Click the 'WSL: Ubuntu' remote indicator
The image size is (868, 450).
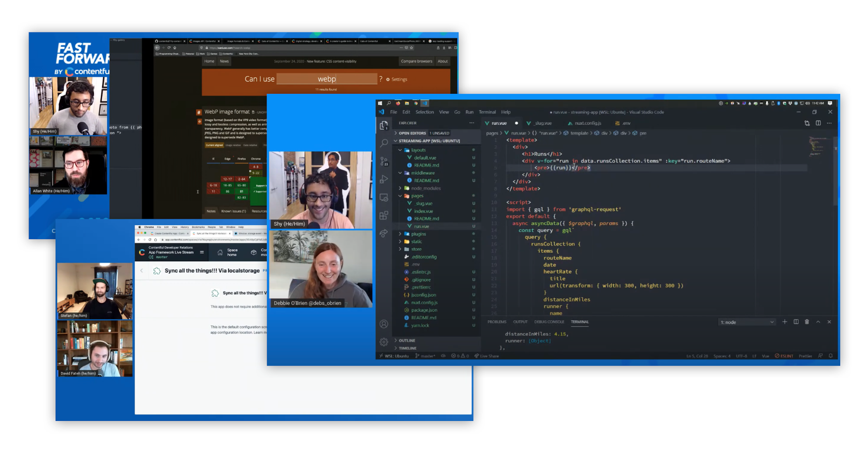click(x=394, y=356)
